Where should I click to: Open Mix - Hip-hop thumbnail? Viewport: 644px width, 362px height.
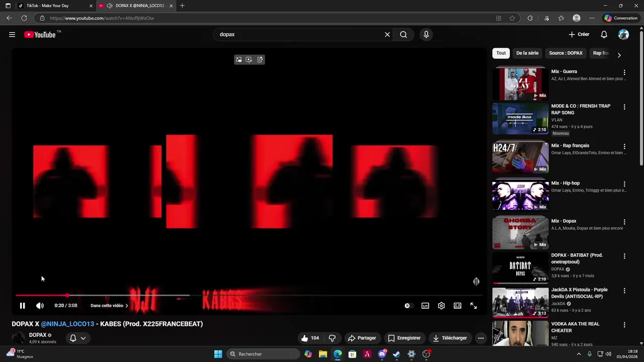pos(520,196)
